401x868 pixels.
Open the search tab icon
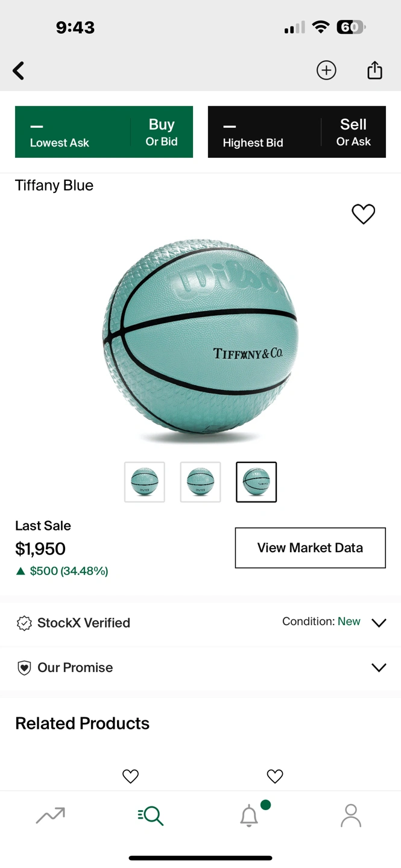pos(150,816)
